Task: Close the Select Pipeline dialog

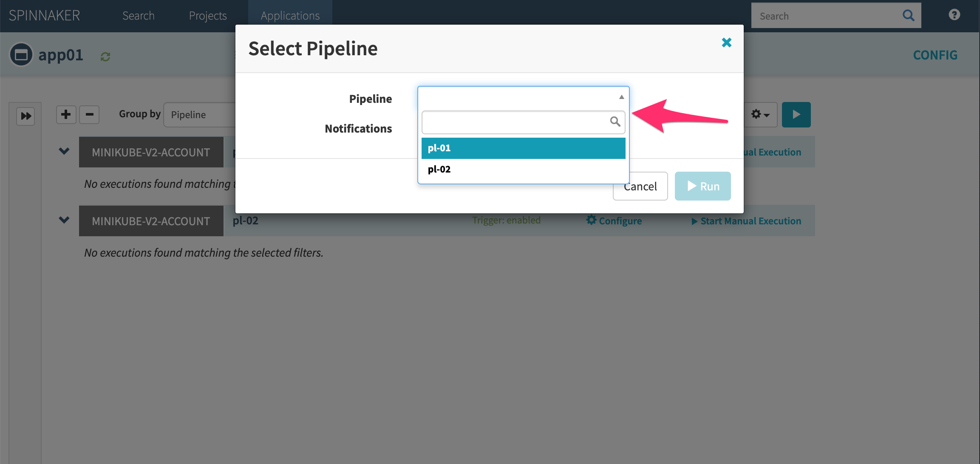Action: 726,42
